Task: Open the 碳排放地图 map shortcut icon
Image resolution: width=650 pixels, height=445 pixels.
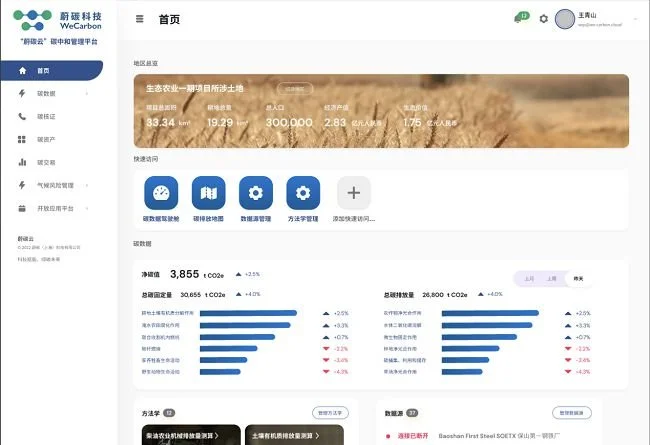Action: tap(209, 192)
